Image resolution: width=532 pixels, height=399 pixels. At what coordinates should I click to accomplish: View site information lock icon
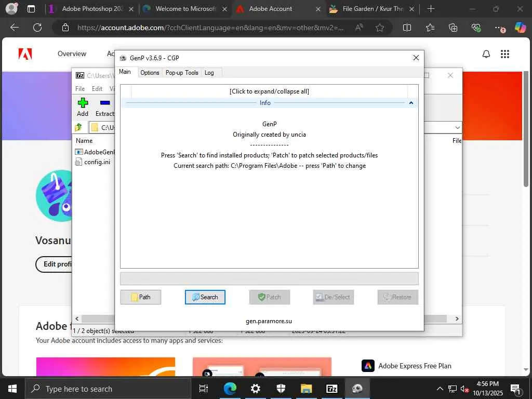pyautogui.click(x=65, y=28)
